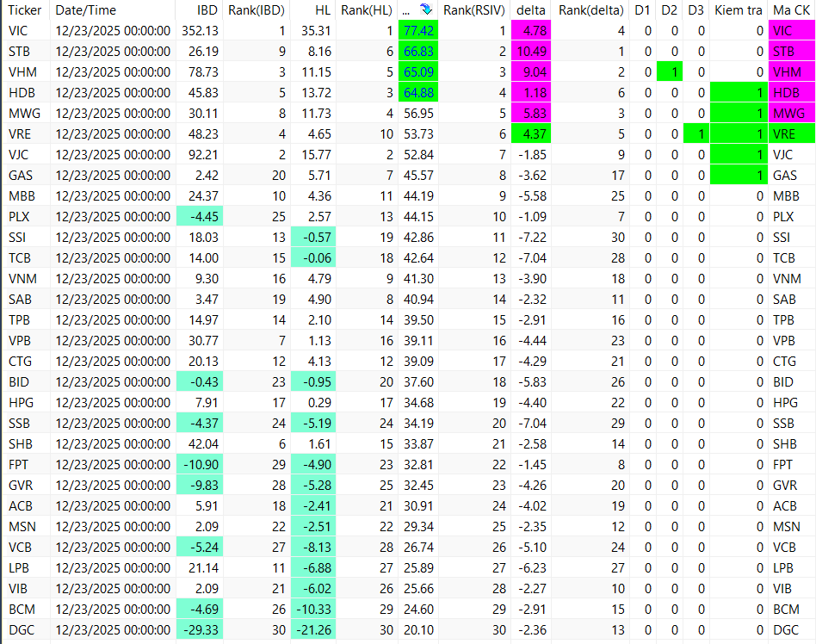This screenshot has height=644, width=816.
Task: Select MBB in the Ticker column
Action: click(22, 196)
